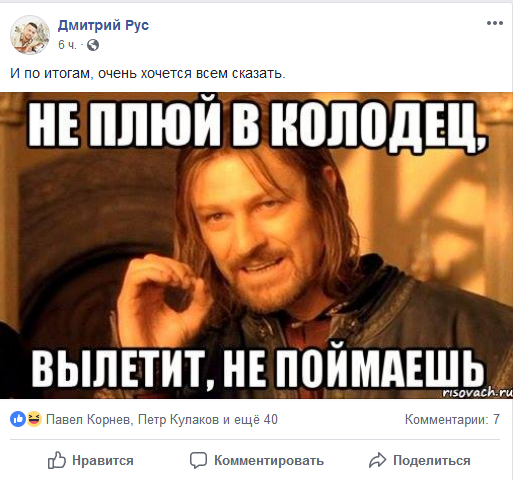The width and height of the screenshot is (513, 480).
Task: Open Дмитрий Рус profile picture
Action: (x=30, y=35)
